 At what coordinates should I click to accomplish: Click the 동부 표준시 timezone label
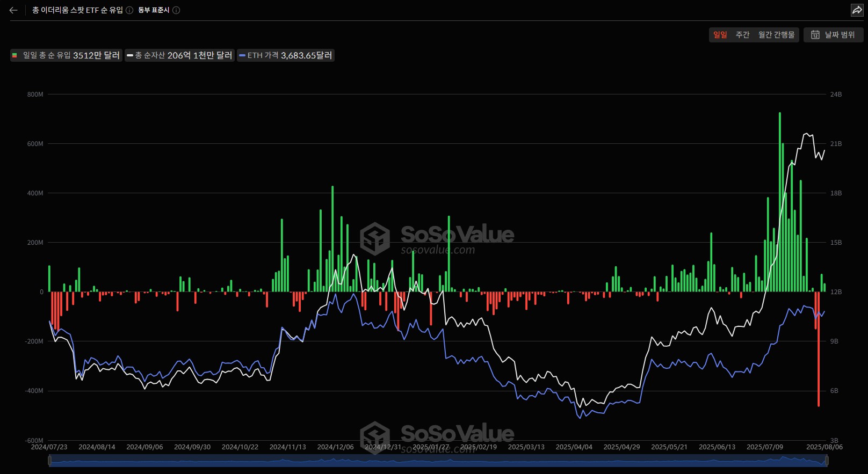click(x=154, y=10)
